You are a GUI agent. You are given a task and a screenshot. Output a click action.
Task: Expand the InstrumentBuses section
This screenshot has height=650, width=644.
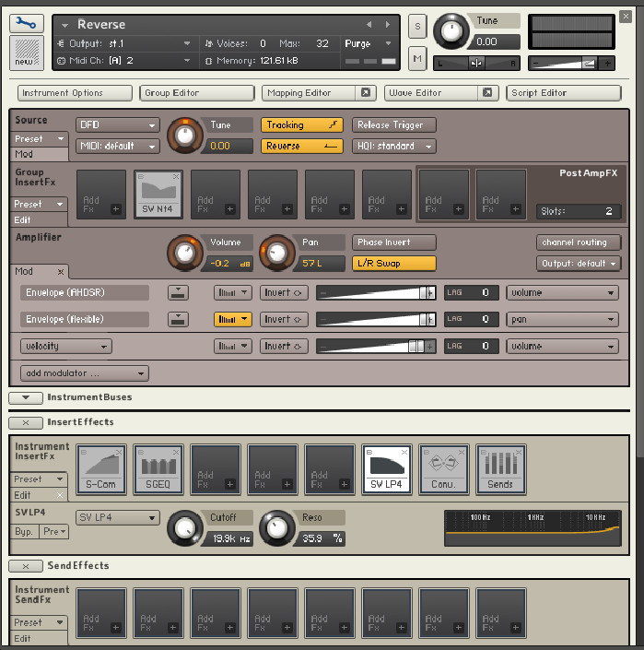pyautogui.click(x=26, y=397)
